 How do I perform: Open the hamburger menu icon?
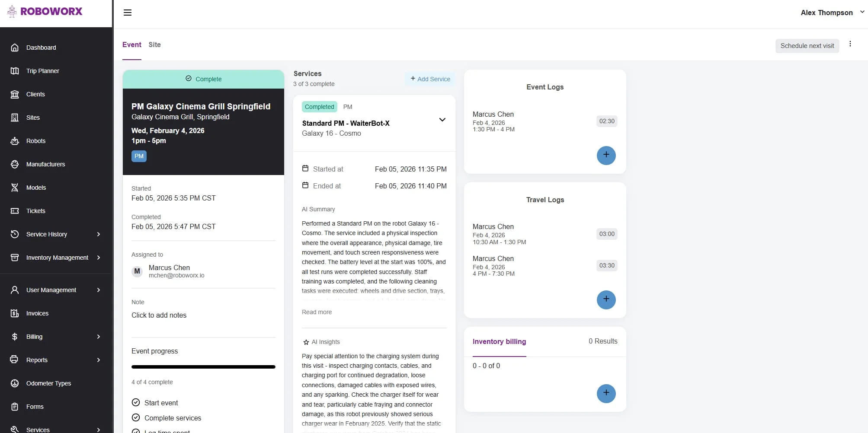pos(128,13)
